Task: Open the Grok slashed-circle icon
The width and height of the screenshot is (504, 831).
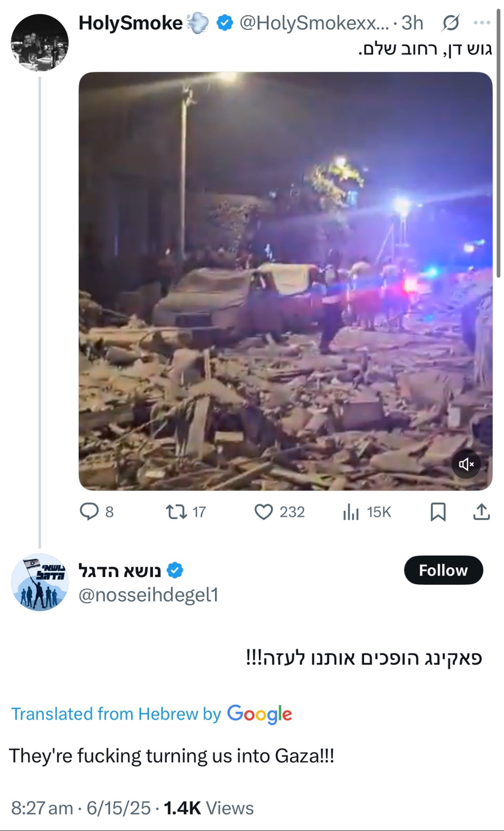Action: click(450, 23)
